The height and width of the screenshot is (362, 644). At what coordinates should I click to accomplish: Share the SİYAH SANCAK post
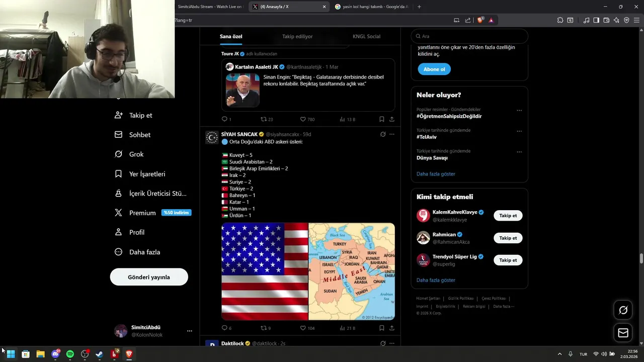[x=392, y=328]
